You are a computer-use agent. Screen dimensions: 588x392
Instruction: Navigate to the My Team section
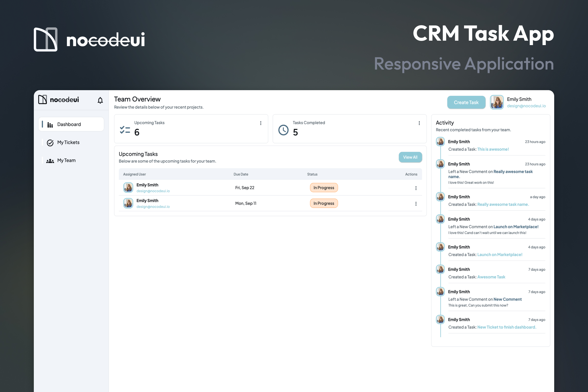[66, 160]
